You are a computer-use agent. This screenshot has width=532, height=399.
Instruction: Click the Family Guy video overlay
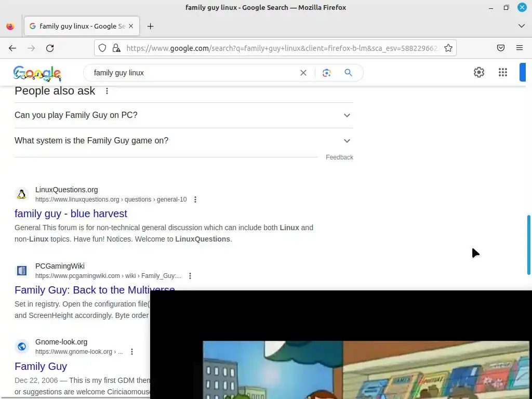click(x=341, y=344)
